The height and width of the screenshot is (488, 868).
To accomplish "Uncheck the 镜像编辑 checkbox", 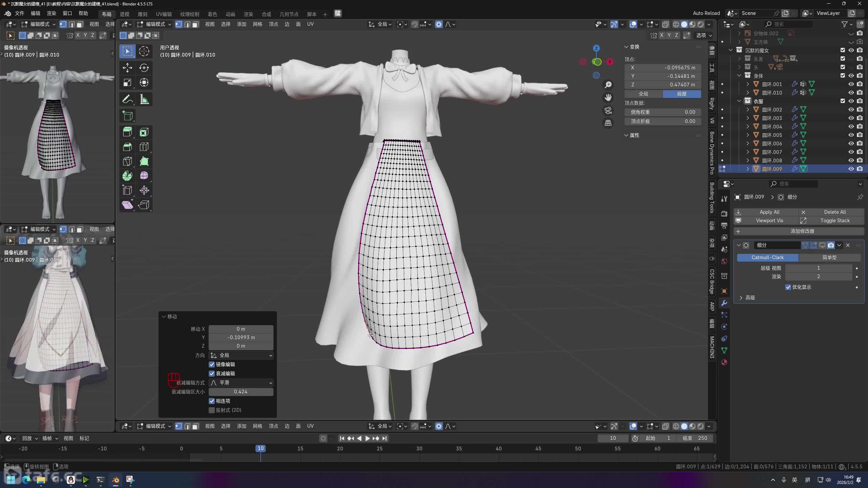I will 212,364.
